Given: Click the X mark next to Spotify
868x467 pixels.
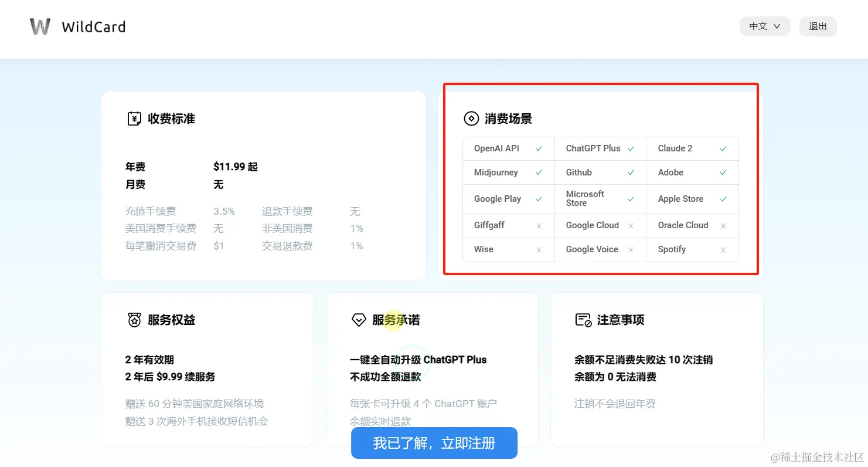Looking at the screenshot, I should point(723,250).
